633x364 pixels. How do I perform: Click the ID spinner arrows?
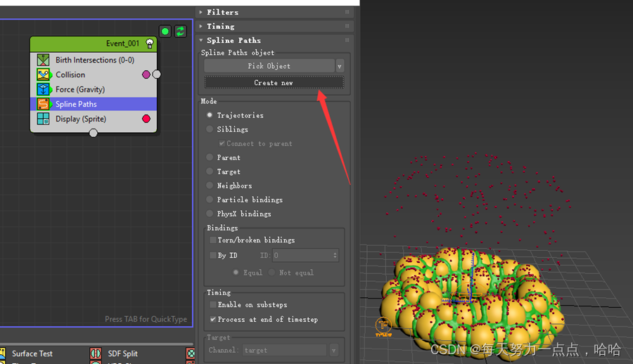(335, 255)
